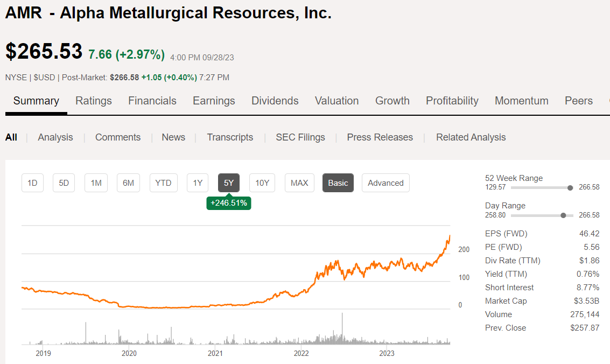Switch to the Ratings tab
Viewport: 610px width, 364px height.
pos(93,101)
